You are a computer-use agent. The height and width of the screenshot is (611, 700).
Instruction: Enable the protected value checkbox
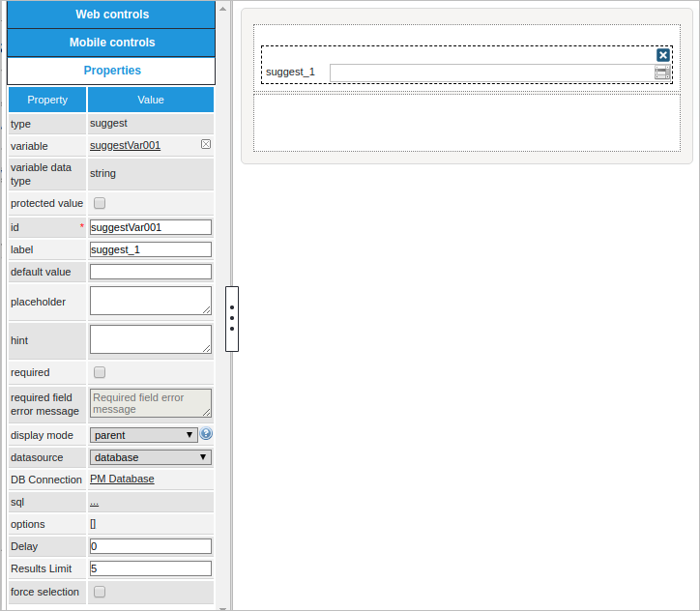(x=100, y=203)
